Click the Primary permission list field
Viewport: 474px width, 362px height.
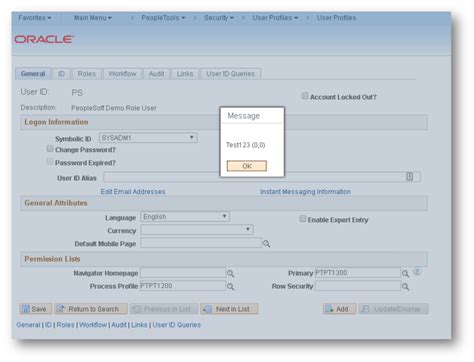click(x=358, y=273)
